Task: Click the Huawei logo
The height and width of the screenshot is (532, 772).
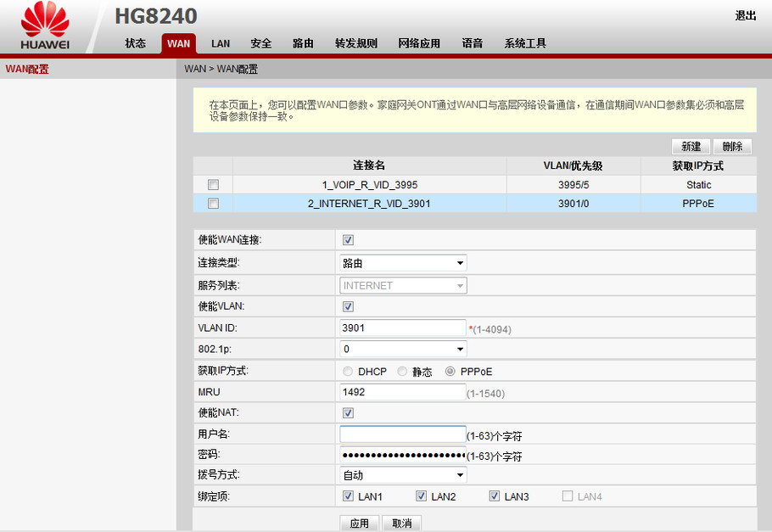Action: point(45,25)
